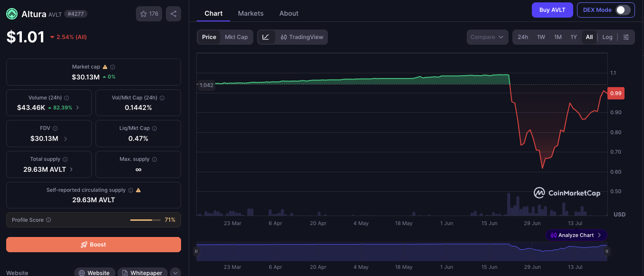Click the Boost button
644x276 pixels.
tap(94, 245)
